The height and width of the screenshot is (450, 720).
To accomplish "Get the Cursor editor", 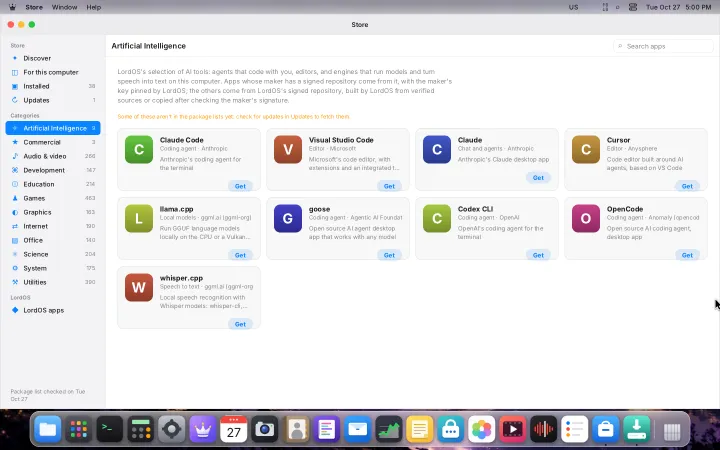I will [x=687, y=186].
